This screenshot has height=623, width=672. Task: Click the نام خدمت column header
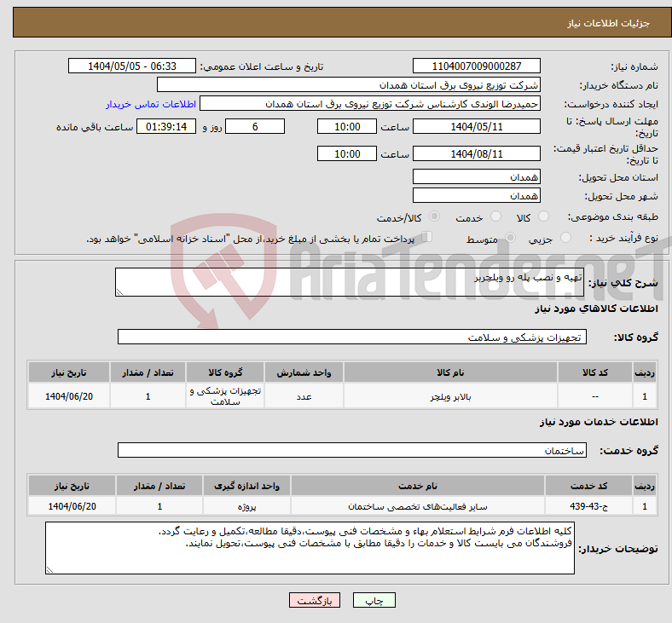pos(418,486)
